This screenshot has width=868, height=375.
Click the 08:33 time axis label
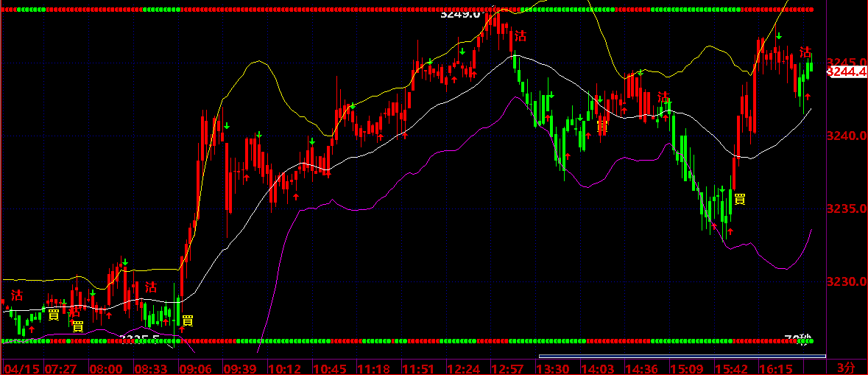click(x=151, y=368)
